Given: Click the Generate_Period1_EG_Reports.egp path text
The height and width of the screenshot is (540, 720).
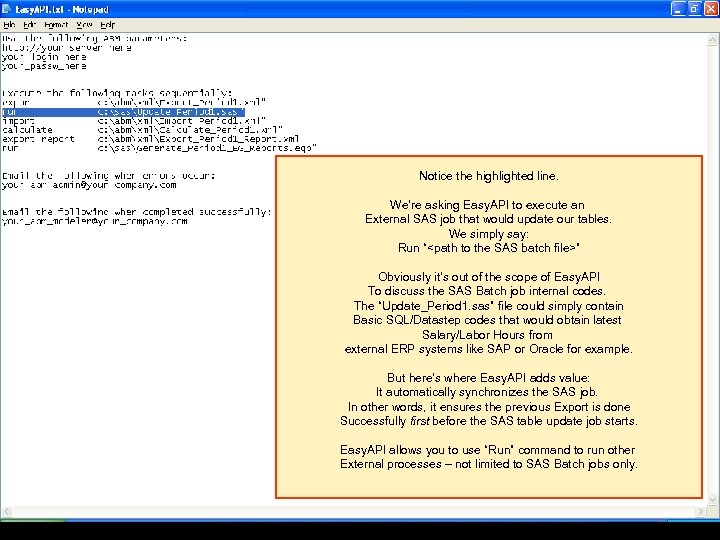Looking at the screenshot, I should (x=207, y=148).
